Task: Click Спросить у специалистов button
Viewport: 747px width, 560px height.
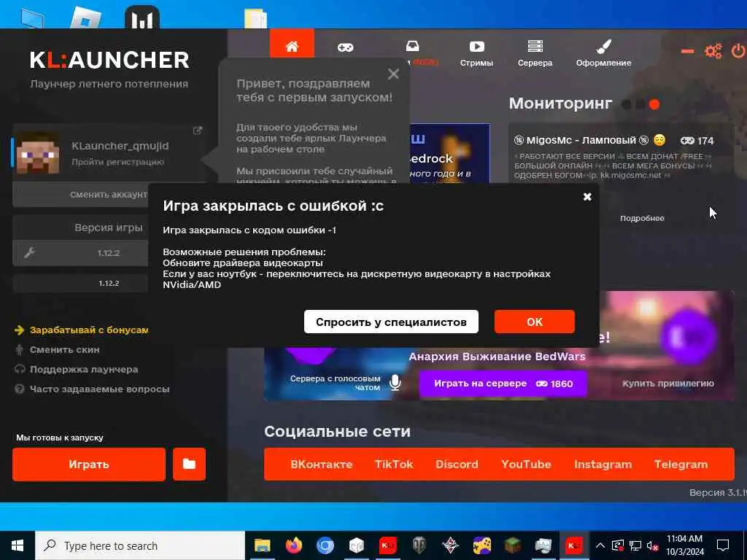Action: [x=391, y=322]
